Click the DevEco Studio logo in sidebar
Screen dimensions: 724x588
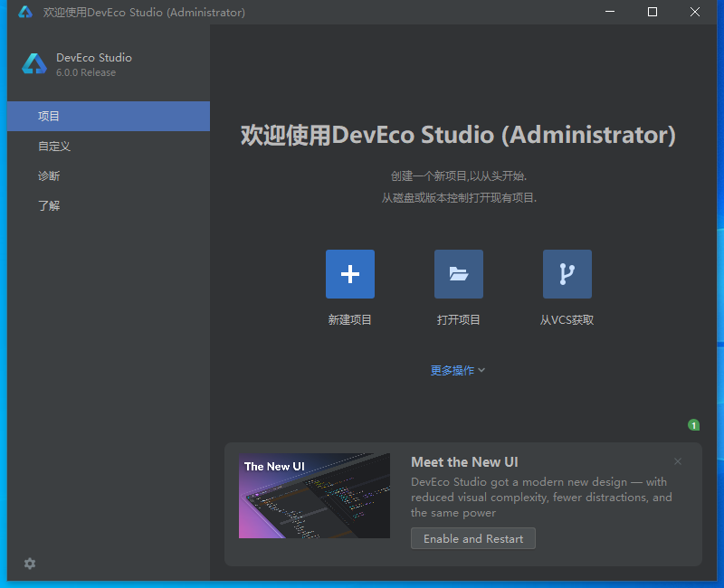[x=34, y=64]
